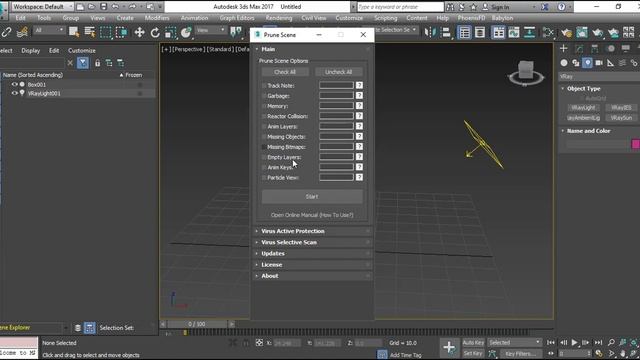The width and height of the screenshot is (640, 360).
Task: Click the Open File icon
Action: click(x=91, y=7)
